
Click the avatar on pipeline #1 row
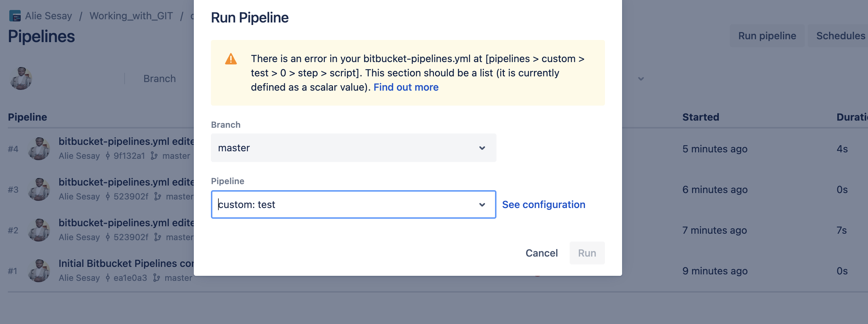(39, 271)
